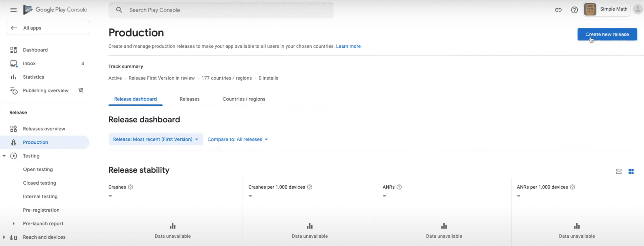
Task: Open the Compare to: All releases dropdown
Action: [237, 139]
